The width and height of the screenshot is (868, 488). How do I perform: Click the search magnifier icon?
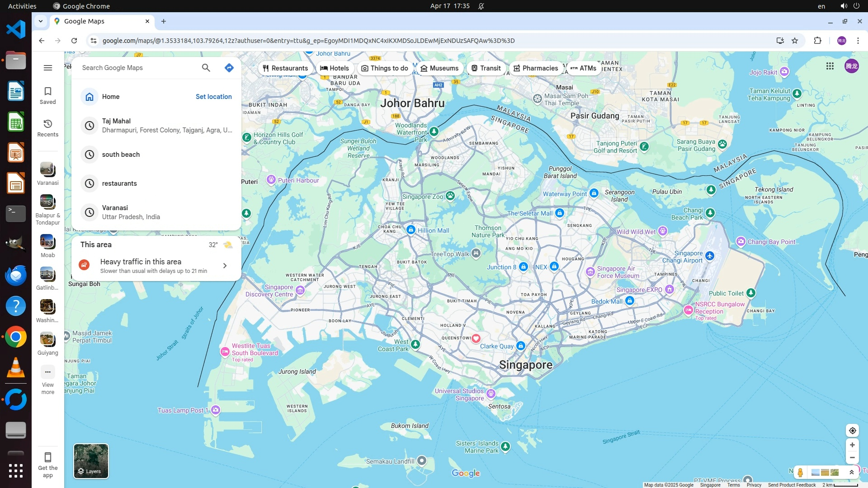(x=206, y=68)
